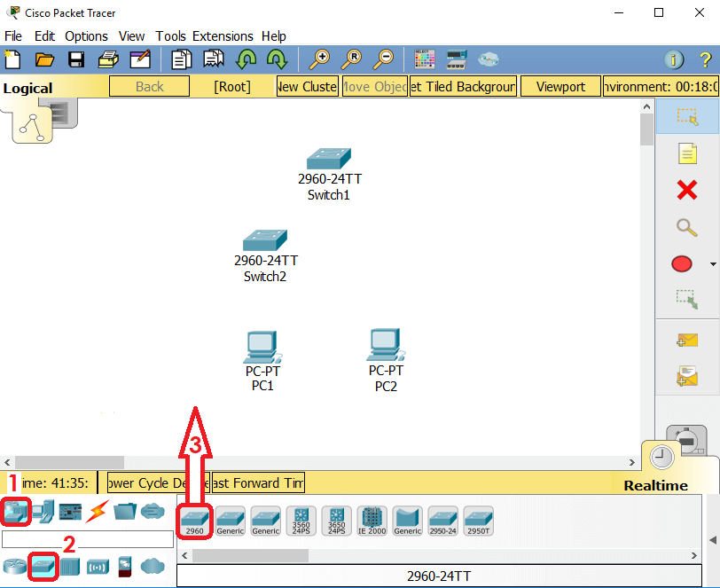Pick the red X Delete tool
720x588 pixels.
pyautogui.click(x=687, y=190)
